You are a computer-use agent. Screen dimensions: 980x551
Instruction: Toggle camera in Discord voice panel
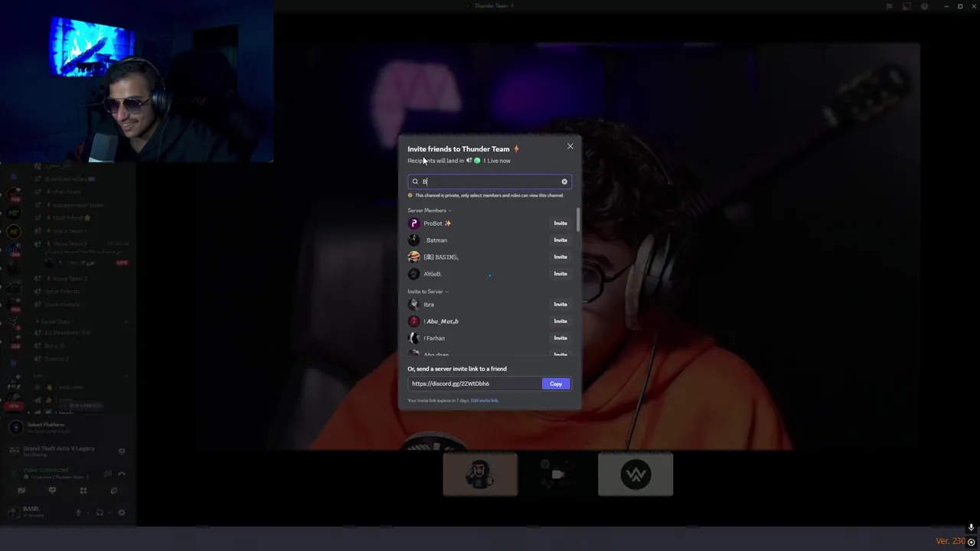(x=21, y=491)
